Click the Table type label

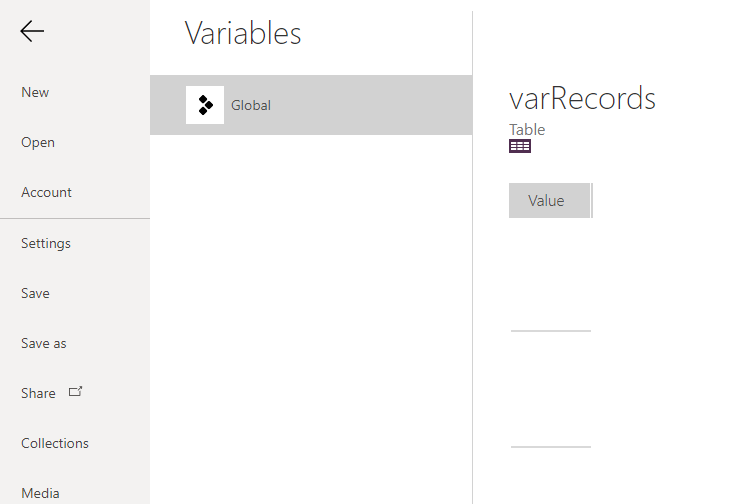(527, 129)
